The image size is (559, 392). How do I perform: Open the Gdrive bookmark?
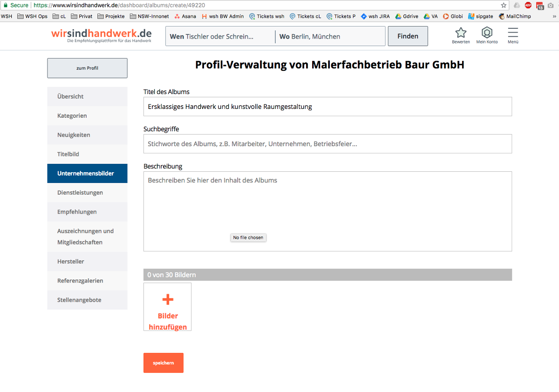coord(407,16)
